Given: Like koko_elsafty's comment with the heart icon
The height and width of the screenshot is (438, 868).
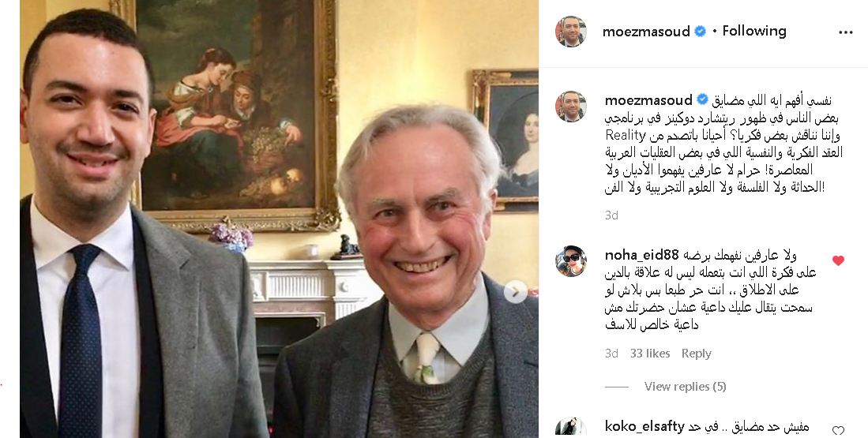Looking at the screenshot, I should coord(838,431).
